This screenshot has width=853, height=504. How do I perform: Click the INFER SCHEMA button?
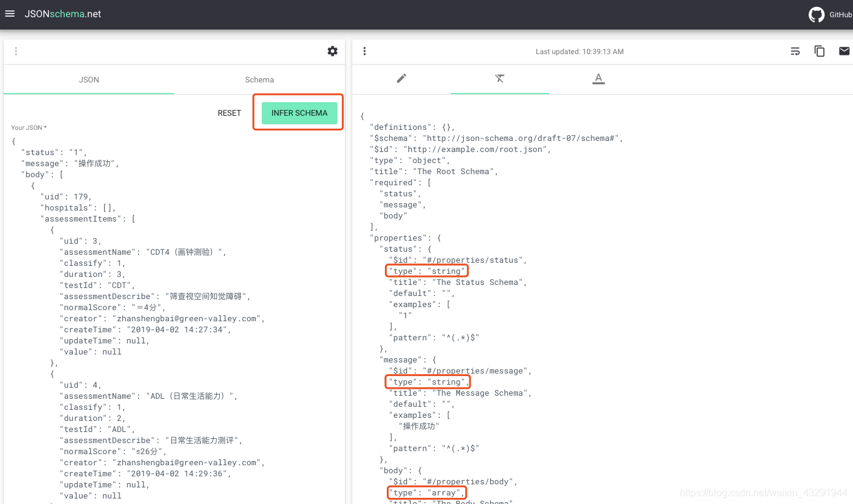[x=299, y=113]
